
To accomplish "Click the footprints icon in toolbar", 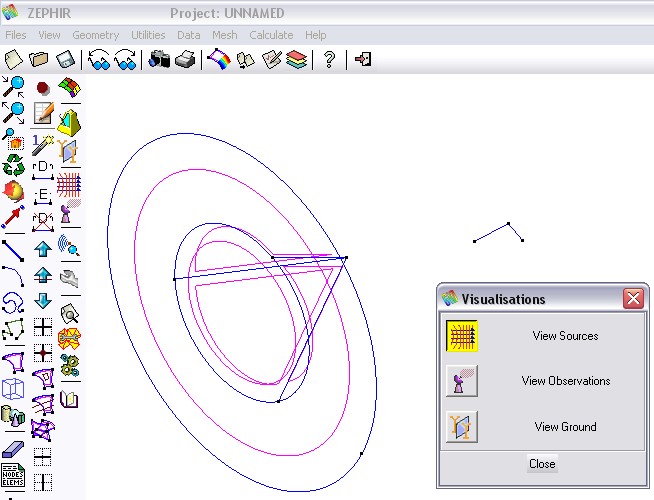I will [246, 60].
